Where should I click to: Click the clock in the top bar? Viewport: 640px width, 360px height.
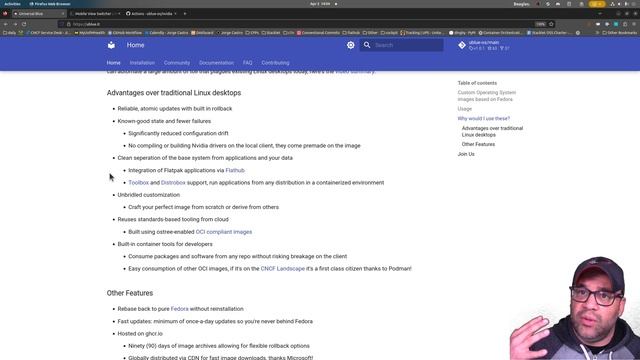click(x=320, y=4)
